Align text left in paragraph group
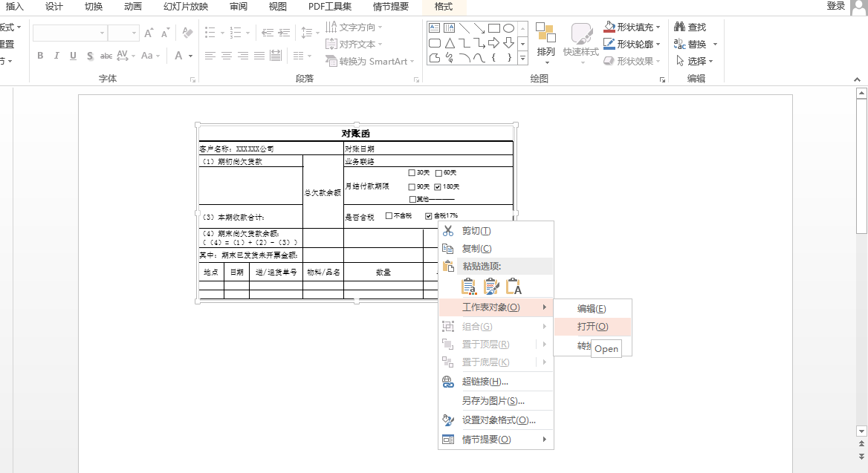 pos(210,56)
